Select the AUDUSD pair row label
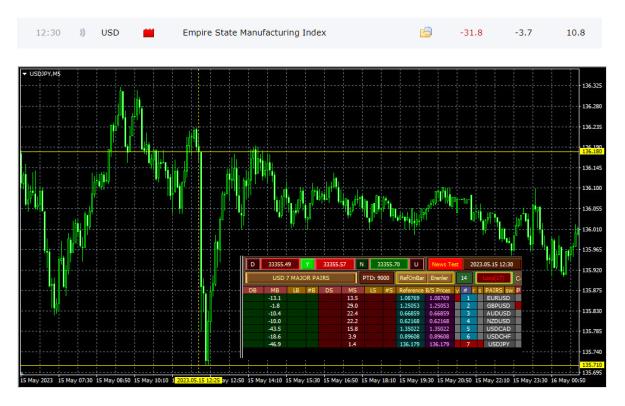The image size is (625, 406). [x=498, y=314]
